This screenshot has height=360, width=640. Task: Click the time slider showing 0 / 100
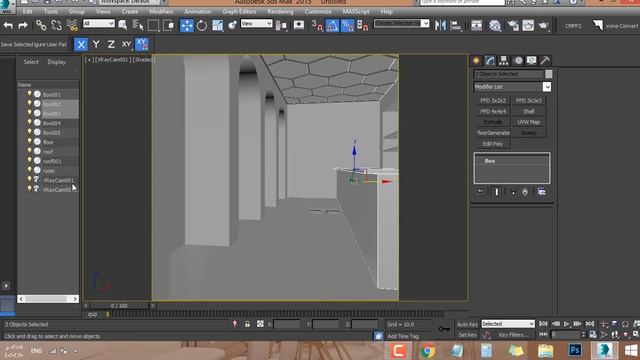coord(119,305)
